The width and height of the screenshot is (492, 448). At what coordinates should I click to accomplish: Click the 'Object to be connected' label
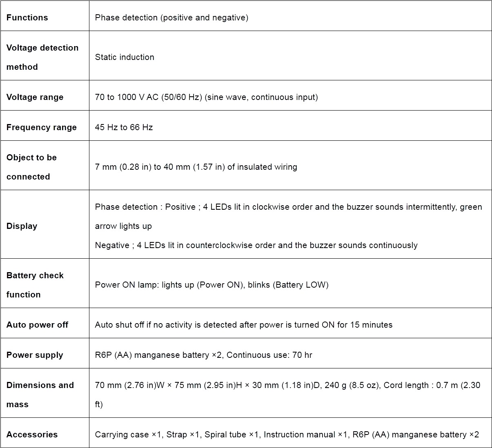(x=31, y=167)
